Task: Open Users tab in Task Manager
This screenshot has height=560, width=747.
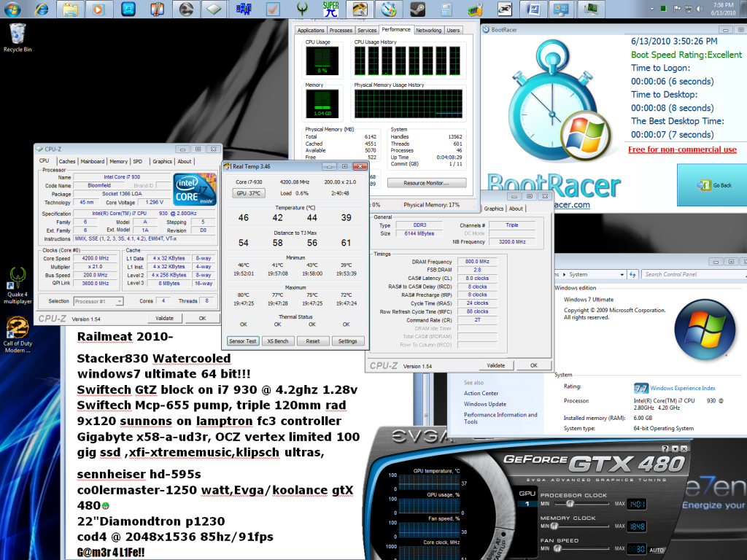Action: (453, 30)
